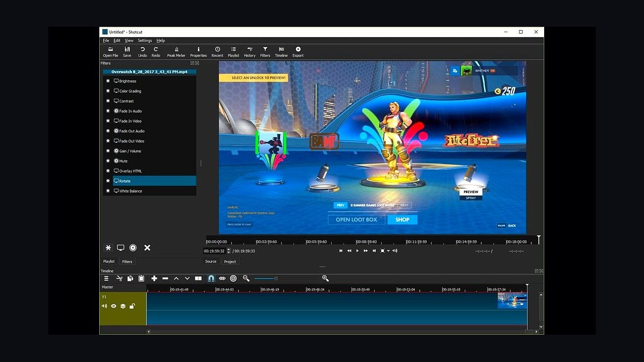The height and width of the screenshot is (362, 644).
Task: Show video filters using the monitor icon
Action: (x=121, y=248)
